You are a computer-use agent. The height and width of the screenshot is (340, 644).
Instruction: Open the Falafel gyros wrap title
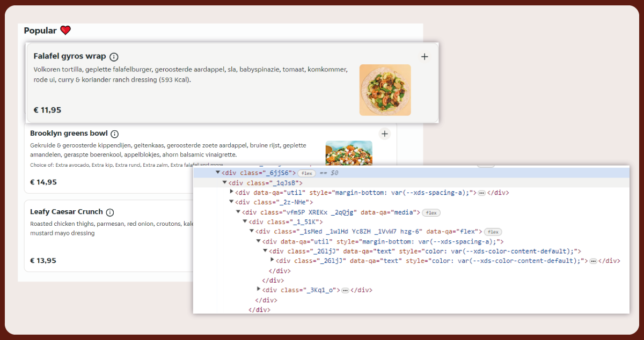click(x=69, y=56)
